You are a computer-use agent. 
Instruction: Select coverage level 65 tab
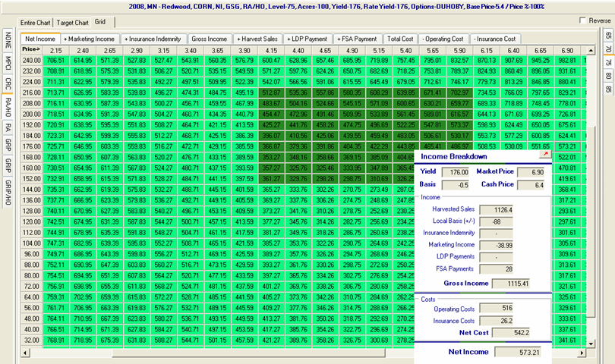point(608,36)
